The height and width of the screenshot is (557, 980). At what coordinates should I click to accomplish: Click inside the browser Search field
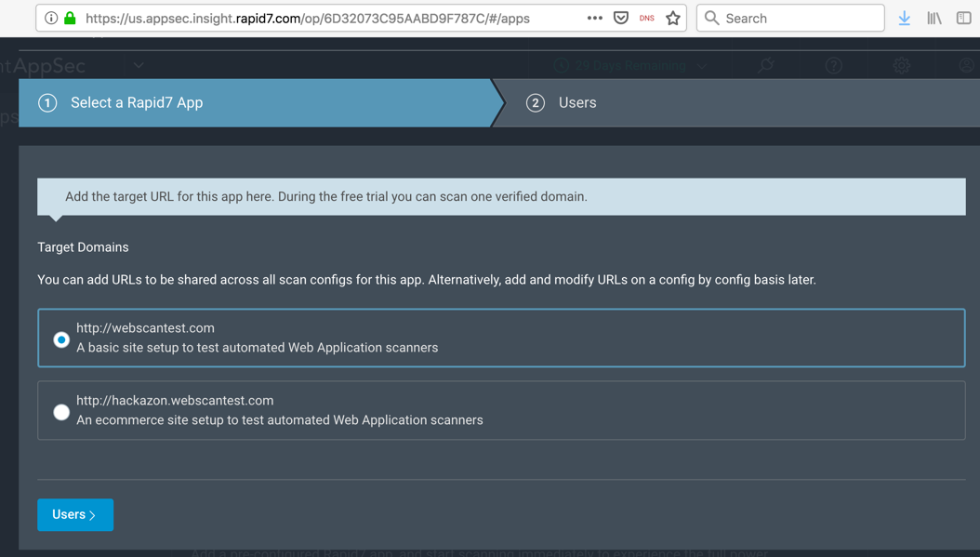tap(800, 18)
